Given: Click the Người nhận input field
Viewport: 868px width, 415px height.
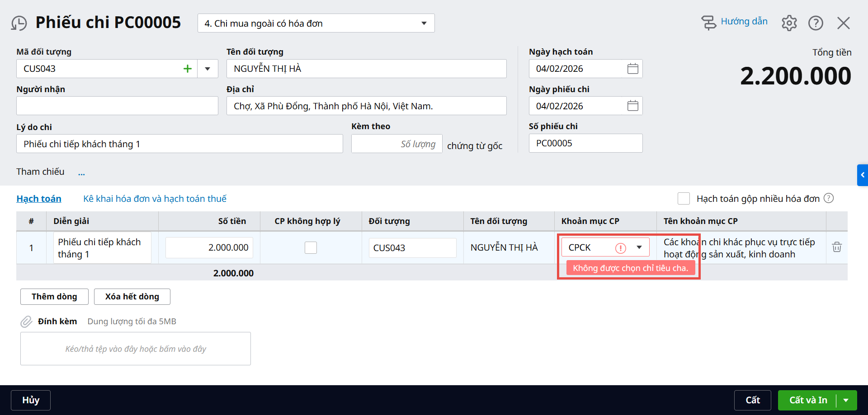Looking at the screenshot, I should [x=117, y=106].
